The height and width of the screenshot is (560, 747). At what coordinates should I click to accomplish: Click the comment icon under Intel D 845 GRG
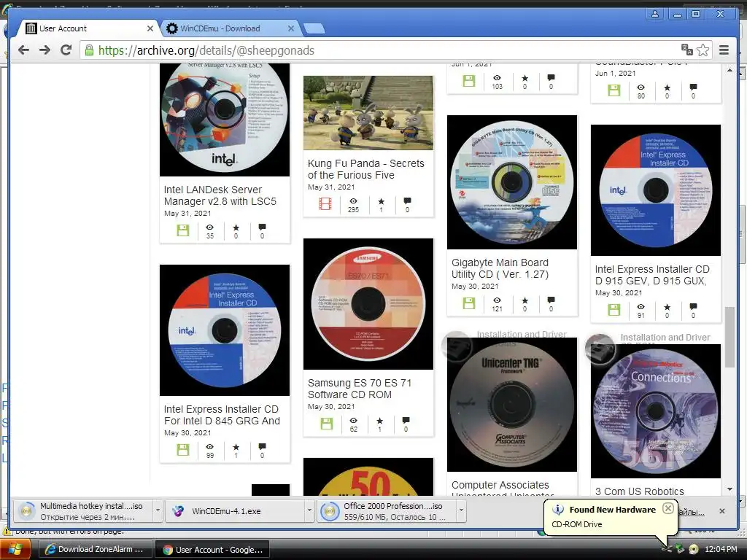262,447
